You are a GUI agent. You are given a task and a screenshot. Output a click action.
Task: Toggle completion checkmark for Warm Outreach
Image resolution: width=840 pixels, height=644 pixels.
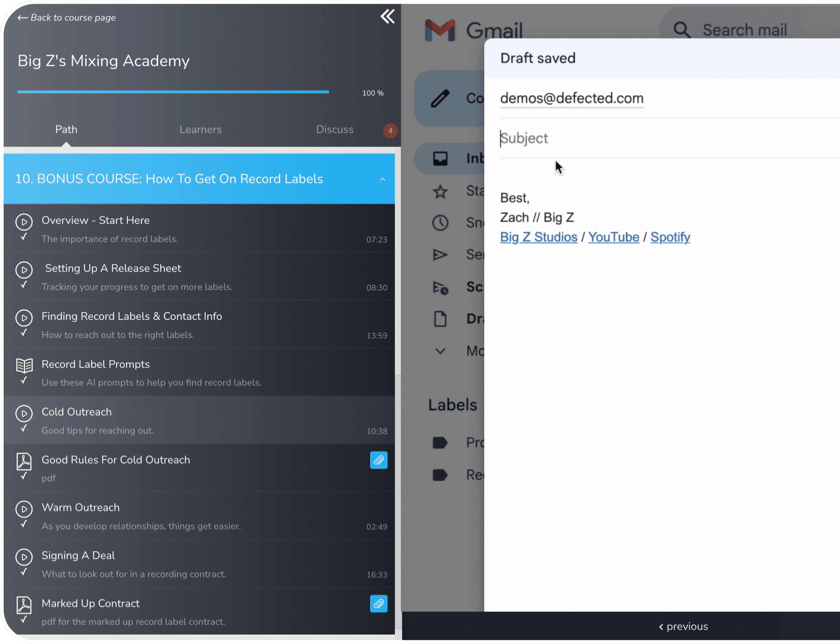(24, 524)
